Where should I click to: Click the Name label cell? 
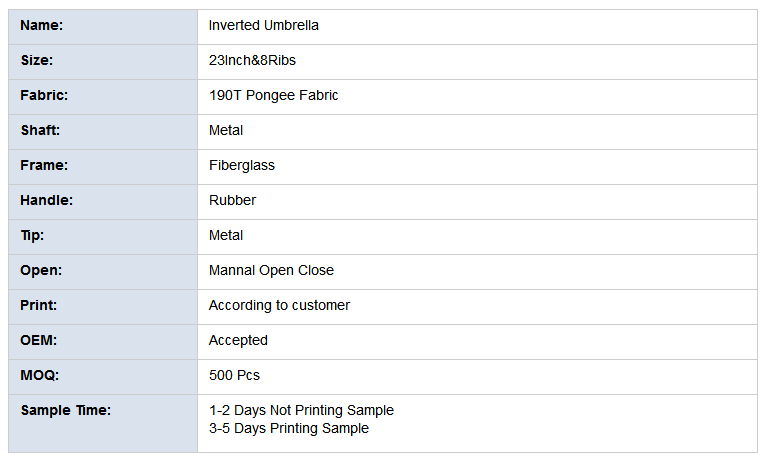103,27
